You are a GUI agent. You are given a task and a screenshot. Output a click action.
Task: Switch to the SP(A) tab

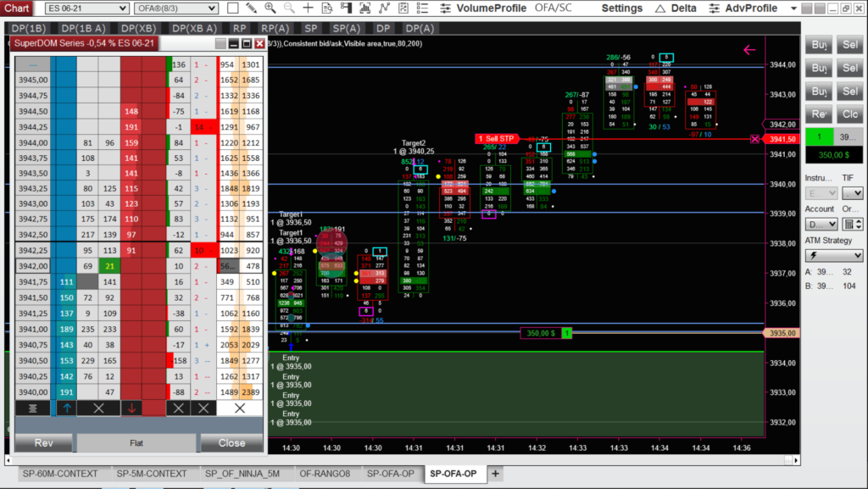point(347,28)
